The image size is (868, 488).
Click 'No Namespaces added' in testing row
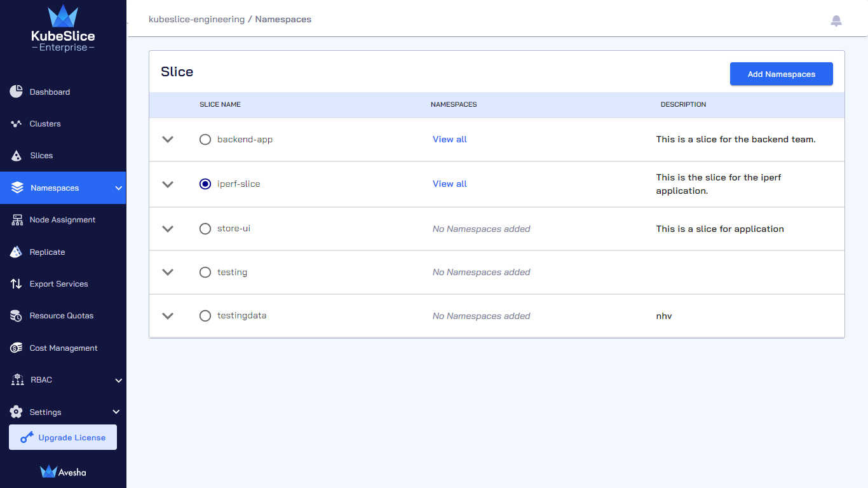coord(481,272)
